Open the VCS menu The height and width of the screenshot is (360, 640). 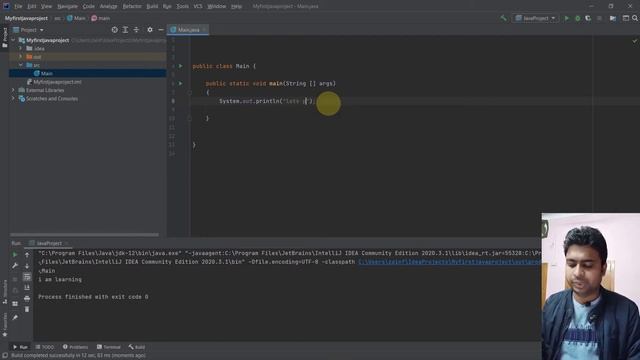[198, 6]
